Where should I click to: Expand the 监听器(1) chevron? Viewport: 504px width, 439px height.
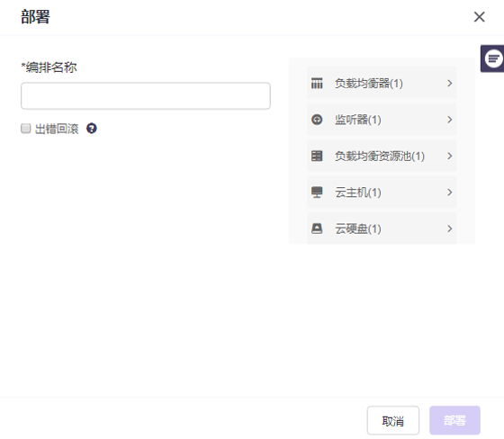[x=450, y=120]
